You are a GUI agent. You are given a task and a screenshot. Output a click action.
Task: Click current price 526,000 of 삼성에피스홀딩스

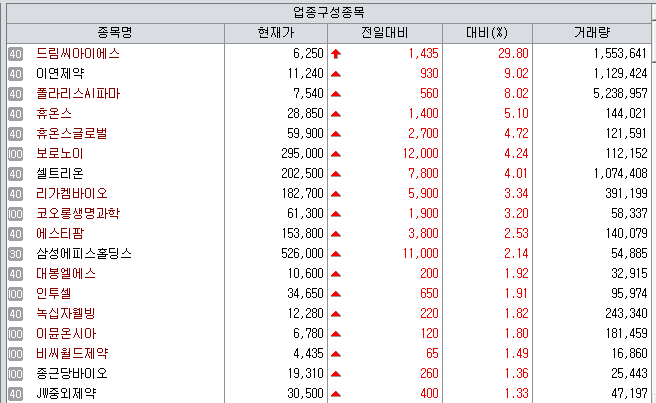point(302,254)
